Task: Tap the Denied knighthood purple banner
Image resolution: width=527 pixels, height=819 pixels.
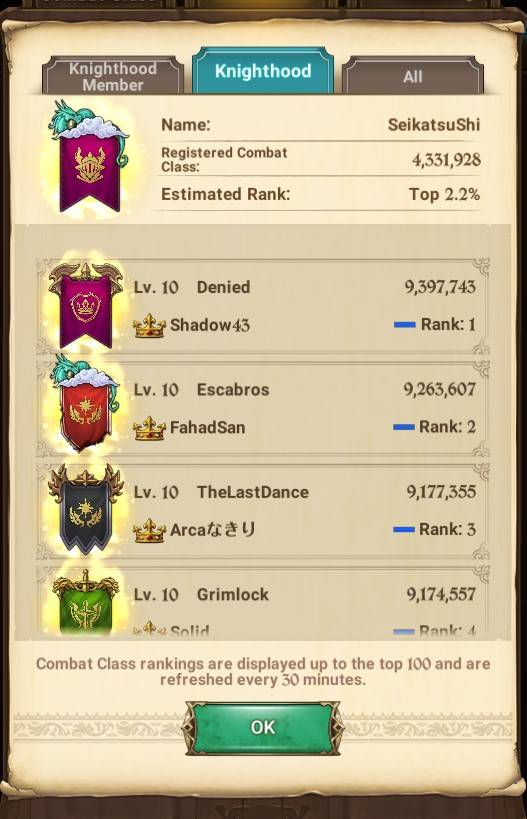Action: click(x=86, y=306)
